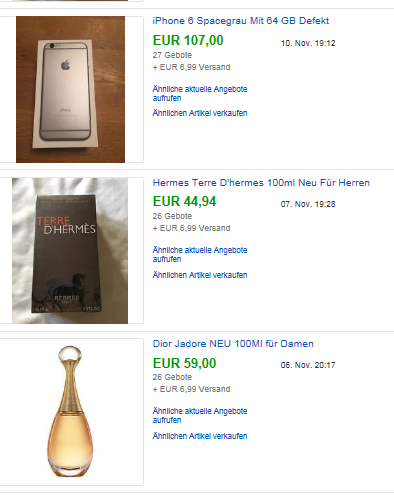Click the 07. Nov. 19:28 end date
The width and height of the screenshot is (394, 495).
coord(308,204)
